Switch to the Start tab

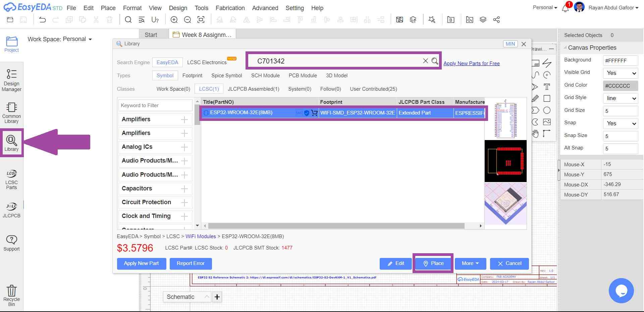(151, 35)
